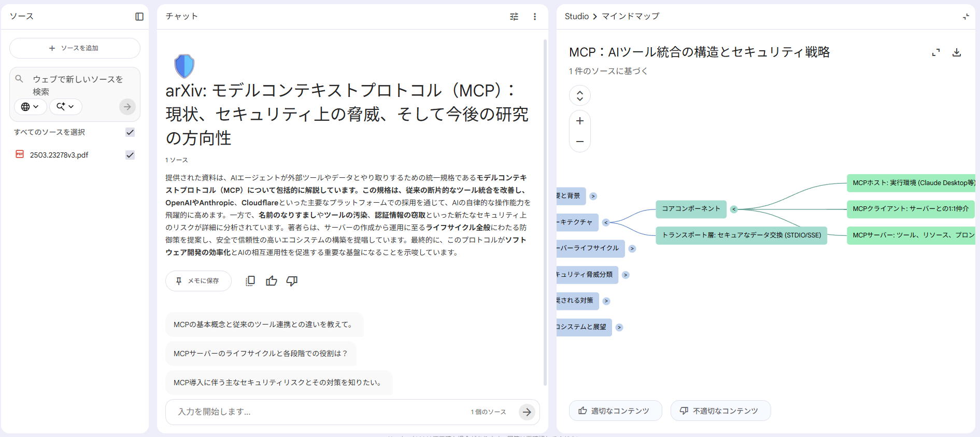
Task: Go back to Studio breadcrumb
Action: coord(576,17)
